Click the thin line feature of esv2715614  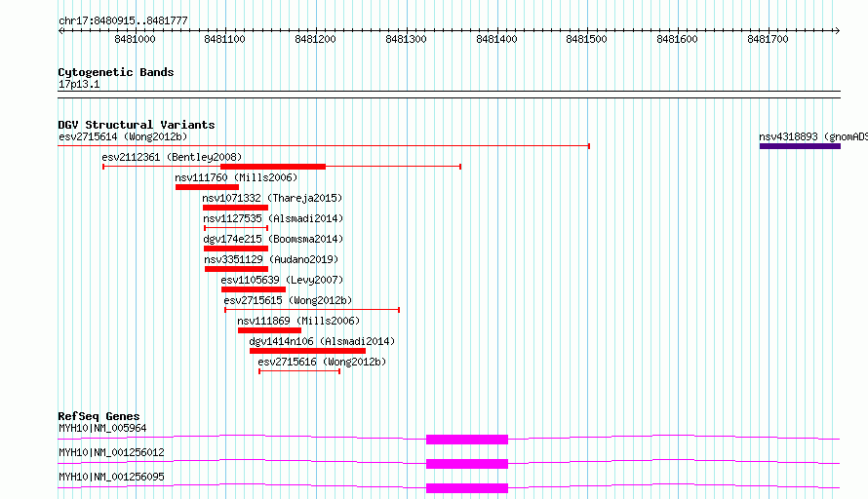tap(324, 146)
